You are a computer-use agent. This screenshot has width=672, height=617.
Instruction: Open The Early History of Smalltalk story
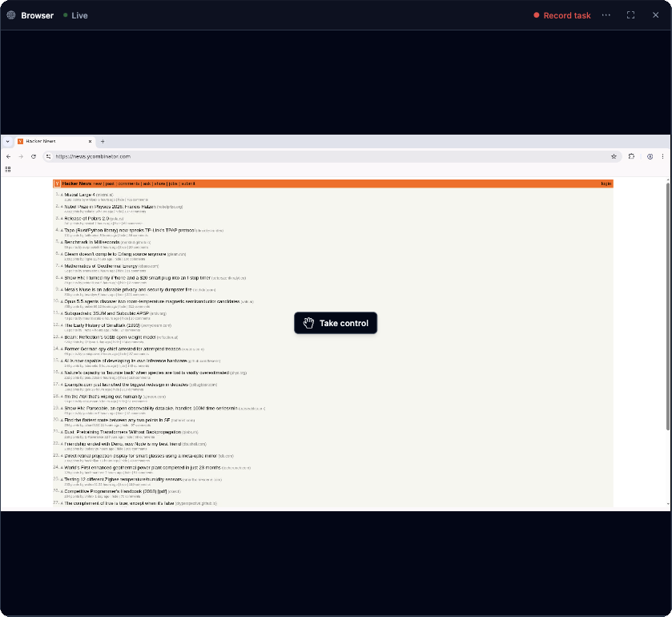[x=103, y=325]
